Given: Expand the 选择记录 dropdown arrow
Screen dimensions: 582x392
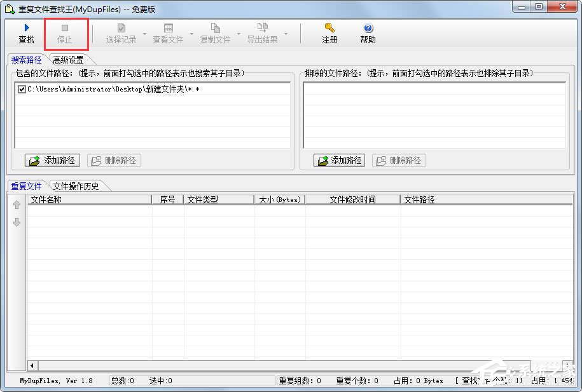Looking at the screenshot, I should (x=145, y=34).
